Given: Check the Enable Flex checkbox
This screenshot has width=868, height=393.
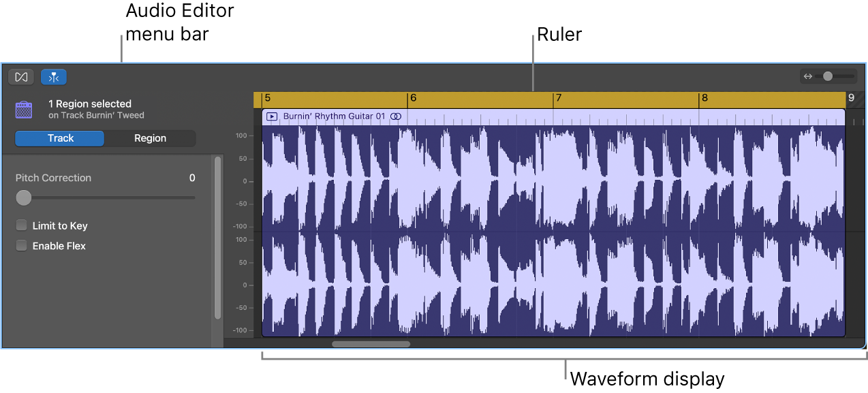Looking at the screenshot, I should pyautogui.click(x=21, y=245).
